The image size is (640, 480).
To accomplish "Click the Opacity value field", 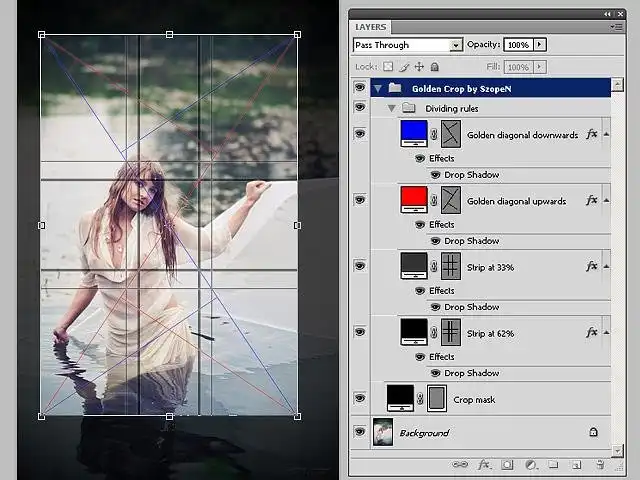I will 518,44.
